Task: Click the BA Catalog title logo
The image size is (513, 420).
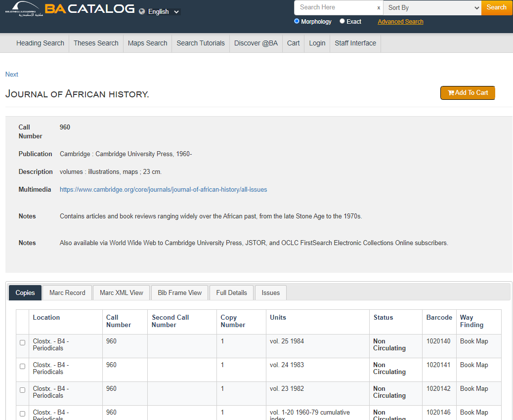Action: (x=89, y=8)
